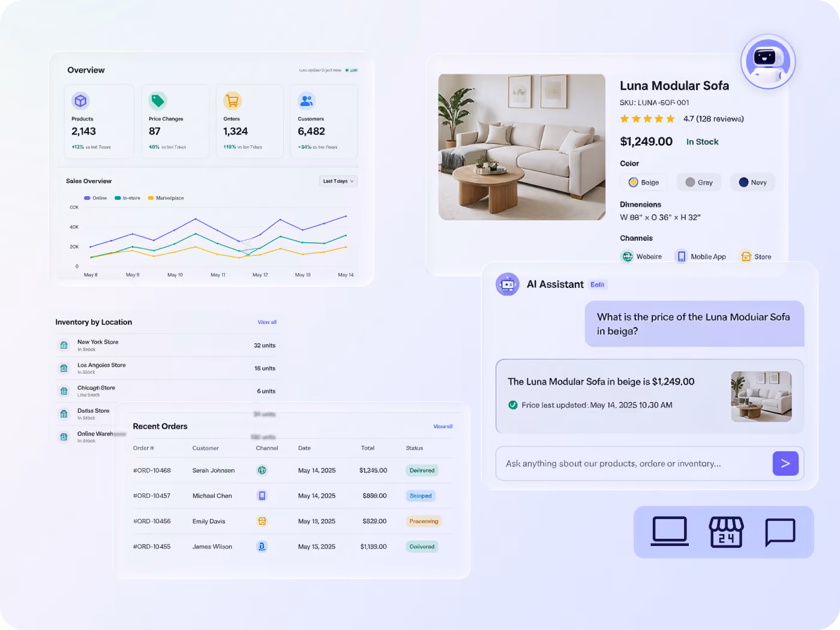Screen dimensions: 840x630
Task: Click Amazon channel icon for James Wilson's order
Action: pos(262,546)
